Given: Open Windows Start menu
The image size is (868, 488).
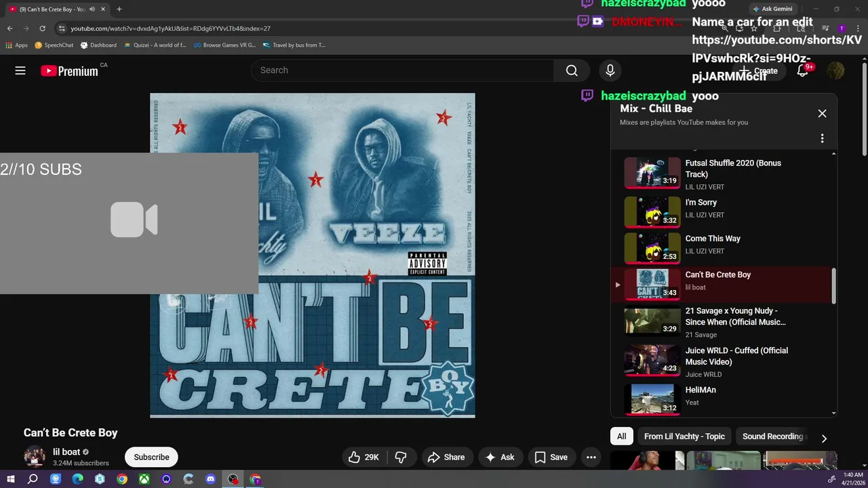Looking at the screenshot, I should pyautogui.click(x=11, y=479).
